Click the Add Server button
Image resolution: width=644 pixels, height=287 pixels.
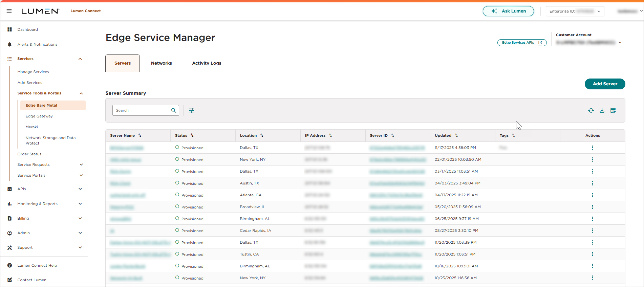pos(605,84)
